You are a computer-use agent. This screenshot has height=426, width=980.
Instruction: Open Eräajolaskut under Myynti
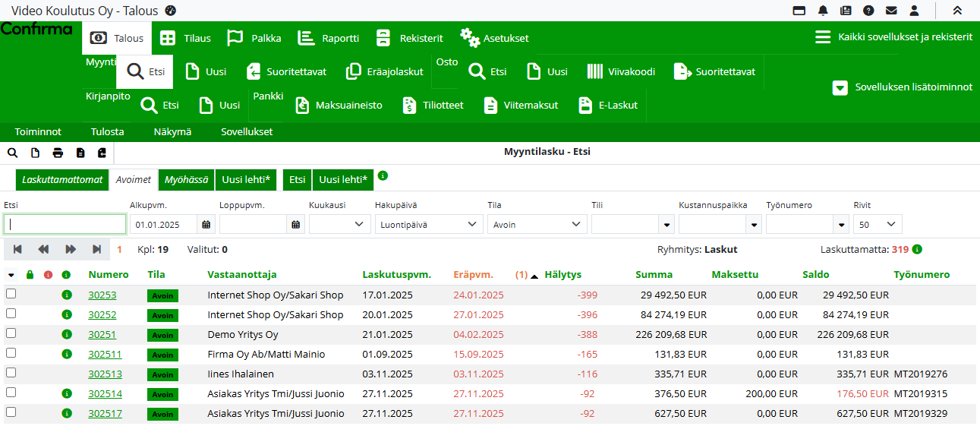385,71
